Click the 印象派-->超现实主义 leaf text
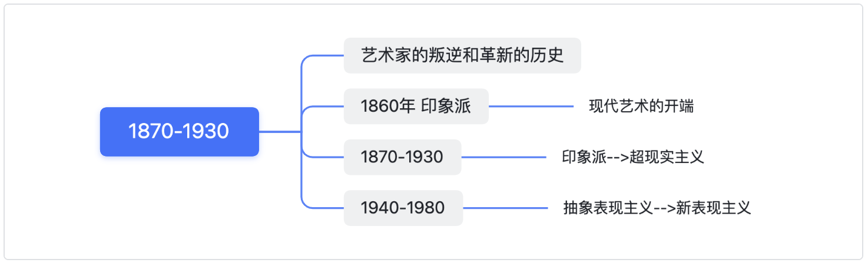This screenshot has width=868, height=266. 633,157
